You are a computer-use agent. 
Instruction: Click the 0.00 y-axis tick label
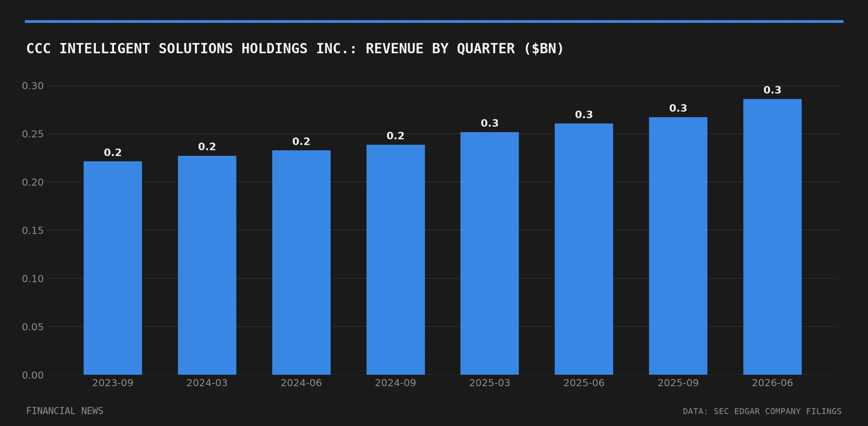(33, 375)
